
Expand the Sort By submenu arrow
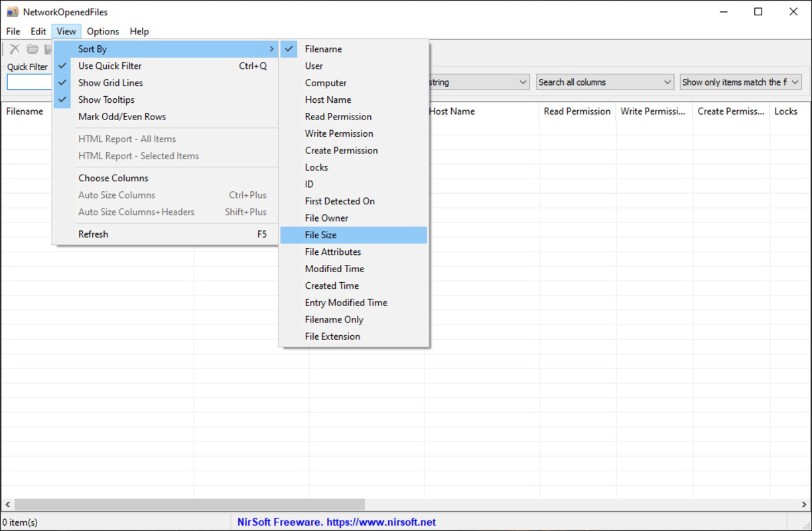click(x=271, y=49)
